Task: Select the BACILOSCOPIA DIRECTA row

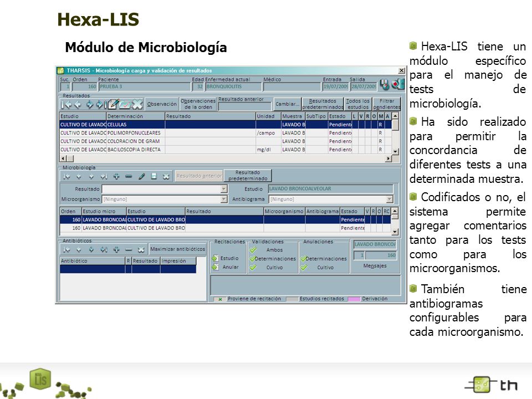Action: click(x=226, y=150)
